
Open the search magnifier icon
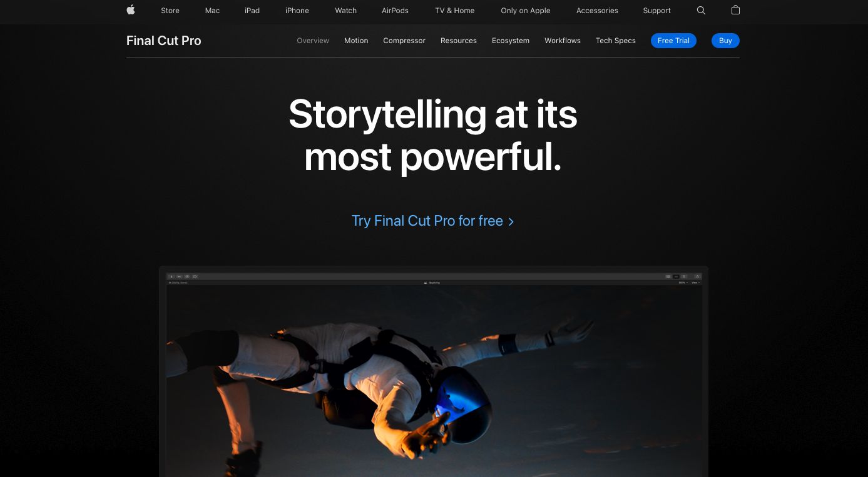coord(701,11)
